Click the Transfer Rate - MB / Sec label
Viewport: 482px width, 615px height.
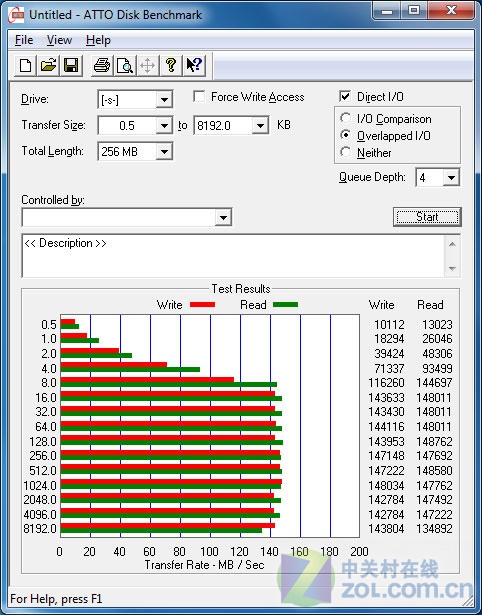[x=204, y=565]
